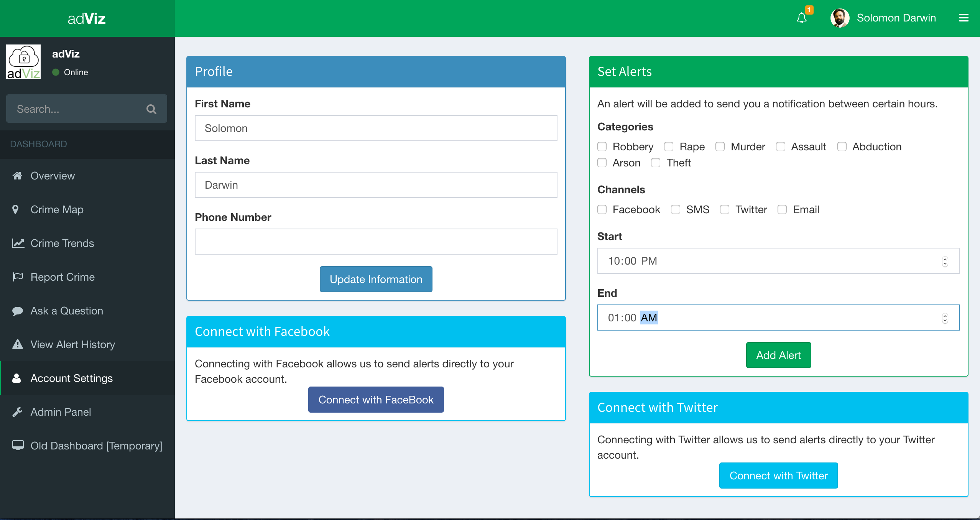Enable the Murder category
Image resolution: width=980 pixels, height=520 pixels.
[720, 146]
